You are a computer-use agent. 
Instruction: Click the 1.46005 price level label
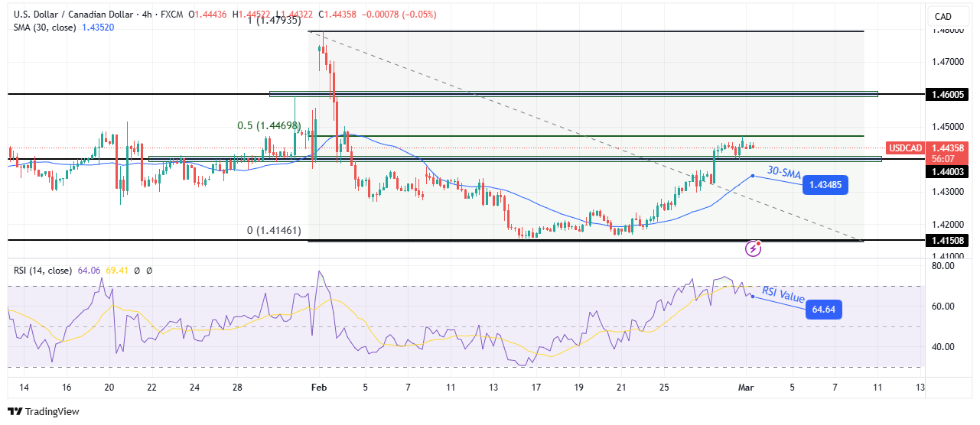click(x=946, y=94)
